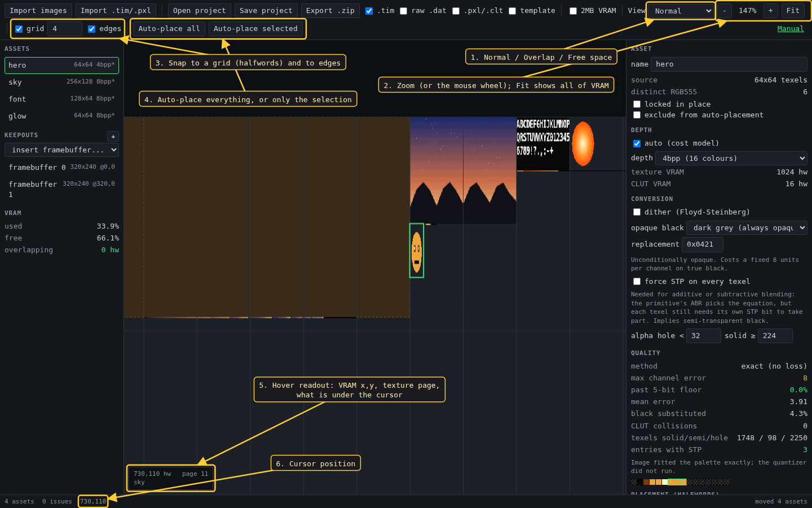Open the View mode dropdown showing Normal

tap(681, 11)
